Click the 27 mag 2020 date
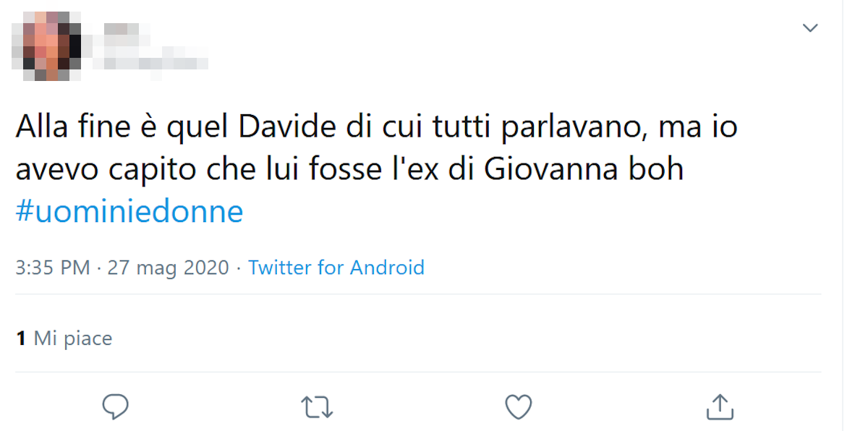The height and width of the screenshot is (431, 868). pos(168,268)
